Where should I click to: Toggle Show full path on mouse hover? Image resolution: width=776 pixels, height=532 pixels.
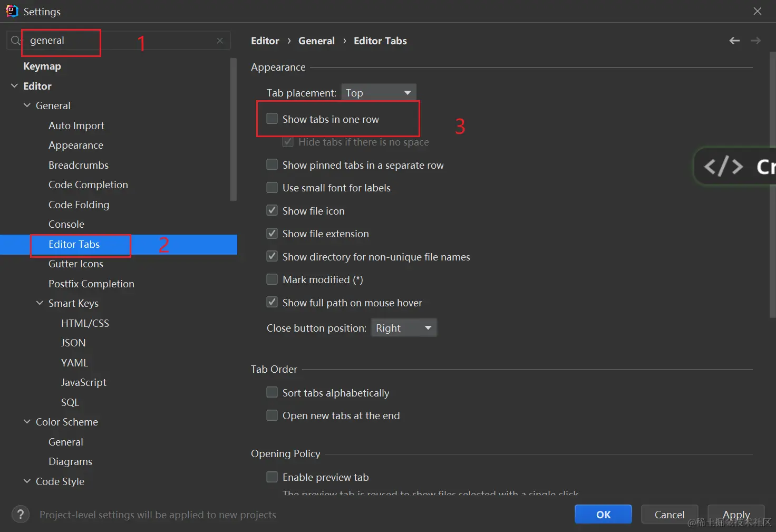(272, 302)
